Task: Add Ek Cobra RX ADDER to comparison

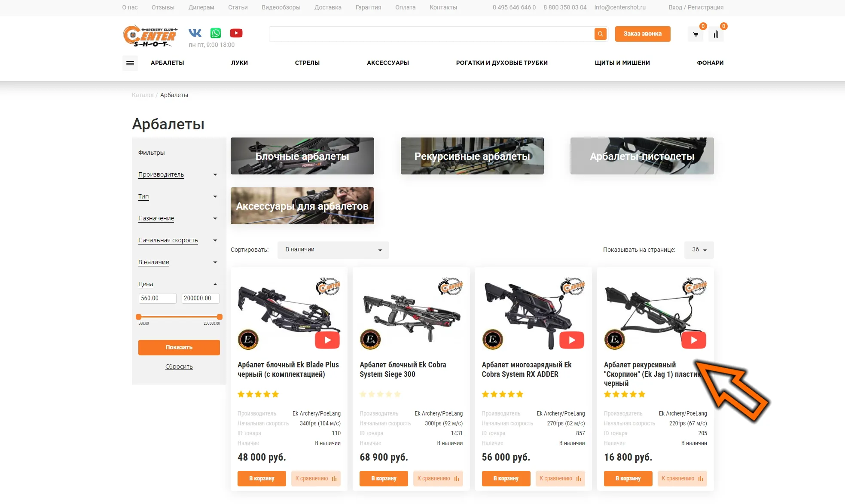Action: tap(560, 479)
